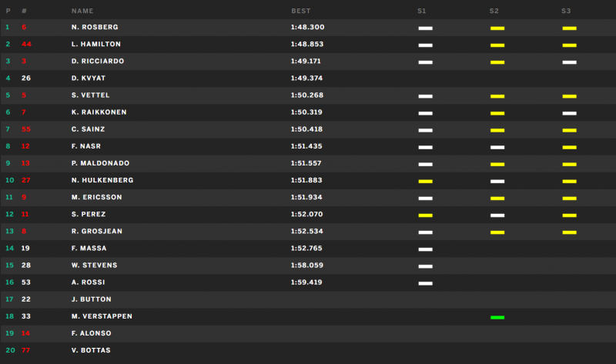
Task: Click Ricciardo's white S3 sector bar
Action: click(x=569, y=62)
